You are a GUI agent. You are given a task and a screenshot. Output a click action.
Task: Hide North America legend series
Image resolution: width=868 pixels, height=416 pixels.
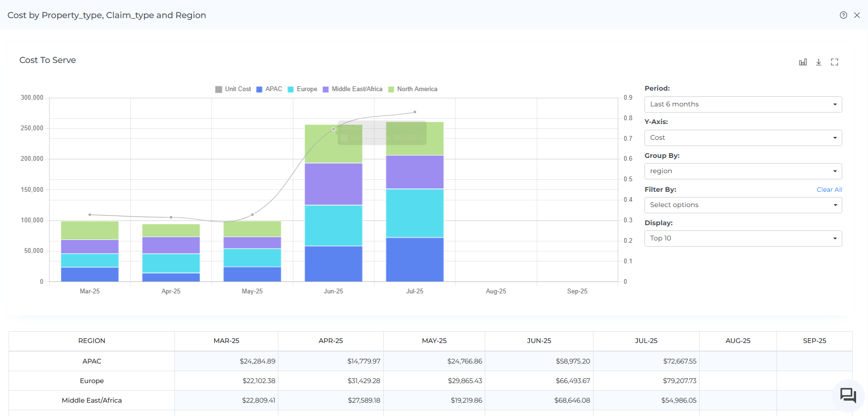click(x=413, y=89)
